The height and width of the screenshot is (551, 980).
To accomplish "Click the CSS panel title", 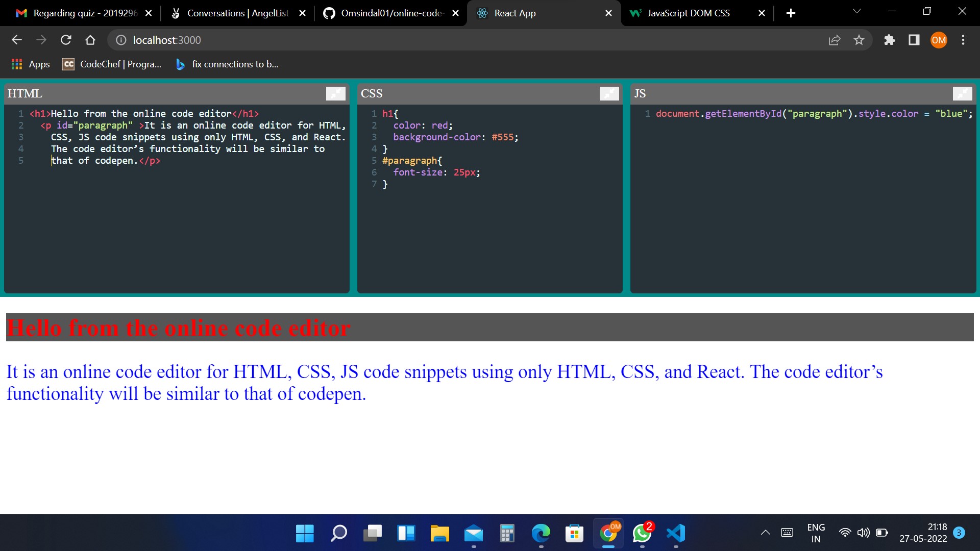I will 371,93.
